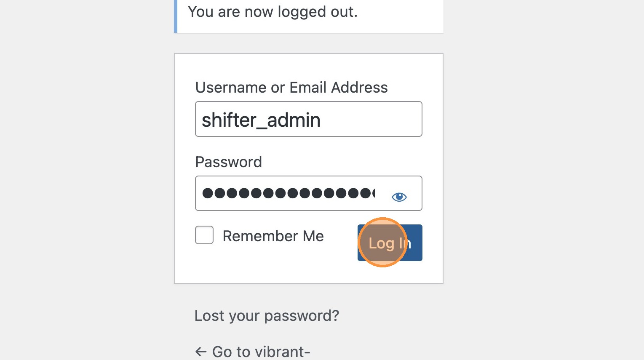
Task: Click the "Username or Email Address" label
Action: [291, 88]
